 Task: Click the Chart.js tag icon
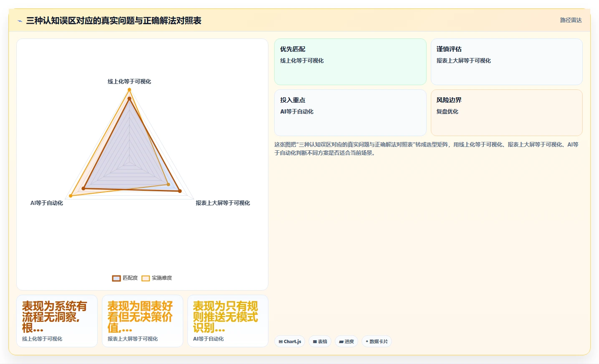(x=281, y=341)
